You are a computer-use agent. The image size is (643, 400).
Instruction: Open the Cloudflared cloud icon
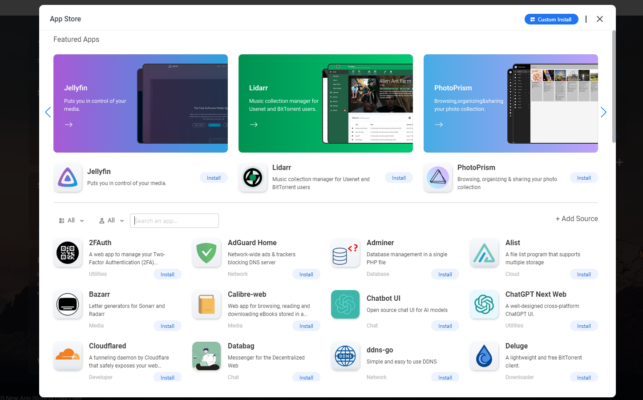tap(68, 356)
